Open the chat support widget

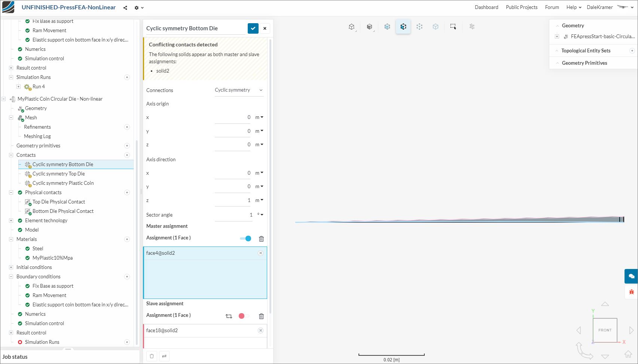click(631, 276)
